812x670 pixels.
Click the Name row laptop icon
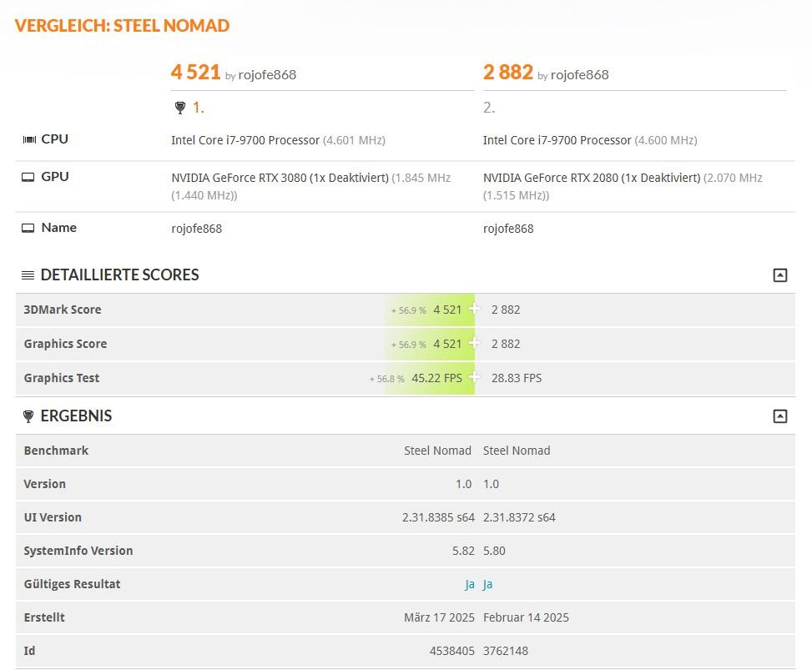[28, 228]
